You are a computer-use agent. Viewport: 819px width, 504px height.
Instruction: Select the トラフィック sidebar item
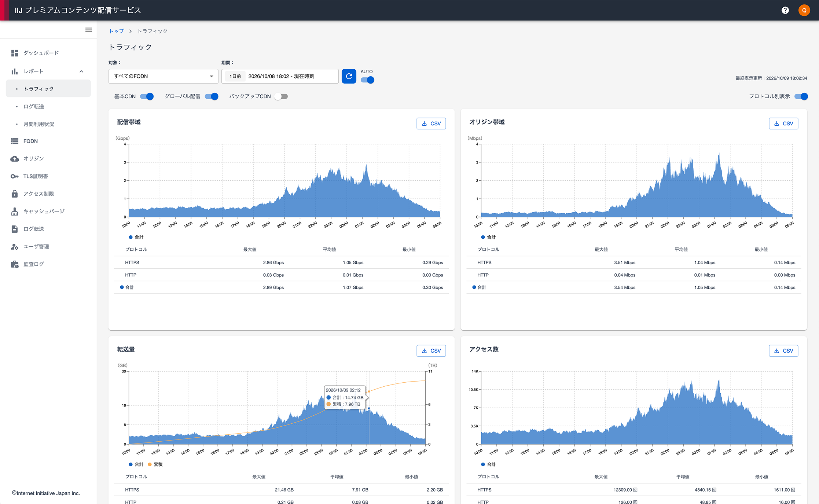coord(48,89)
